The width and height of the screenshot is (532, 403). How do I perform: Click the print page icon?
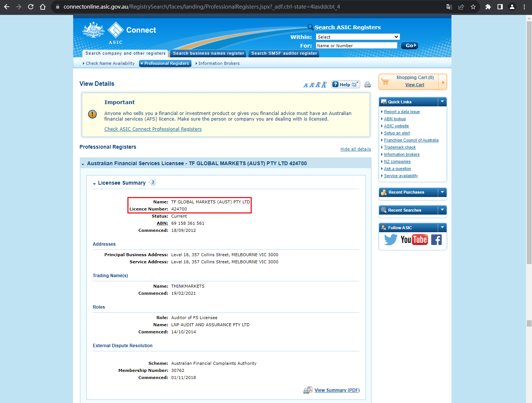pyautogui.click(x=368, y=85)
